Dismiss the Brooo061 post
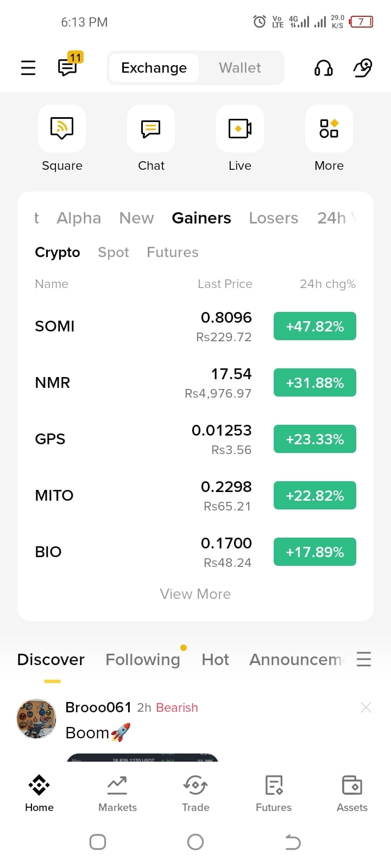This screenshot has height=868, width=391. 366,707
